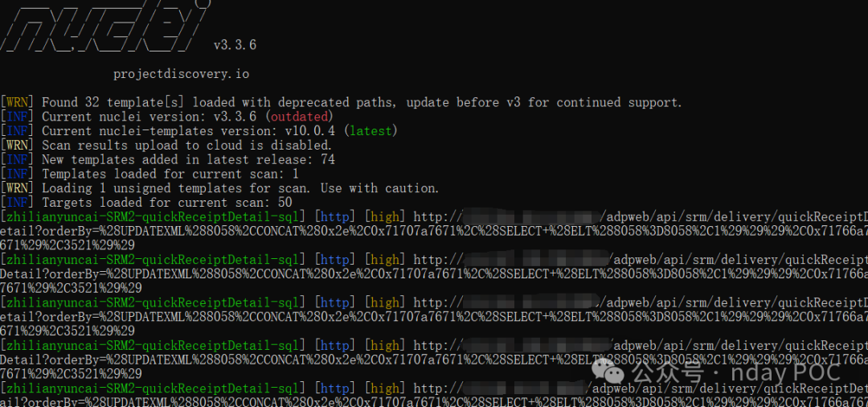This screenshot has height=407, width=868.
Task: Select 'Current nuclei version: v3.3.6' text
Action: (149, 117)
